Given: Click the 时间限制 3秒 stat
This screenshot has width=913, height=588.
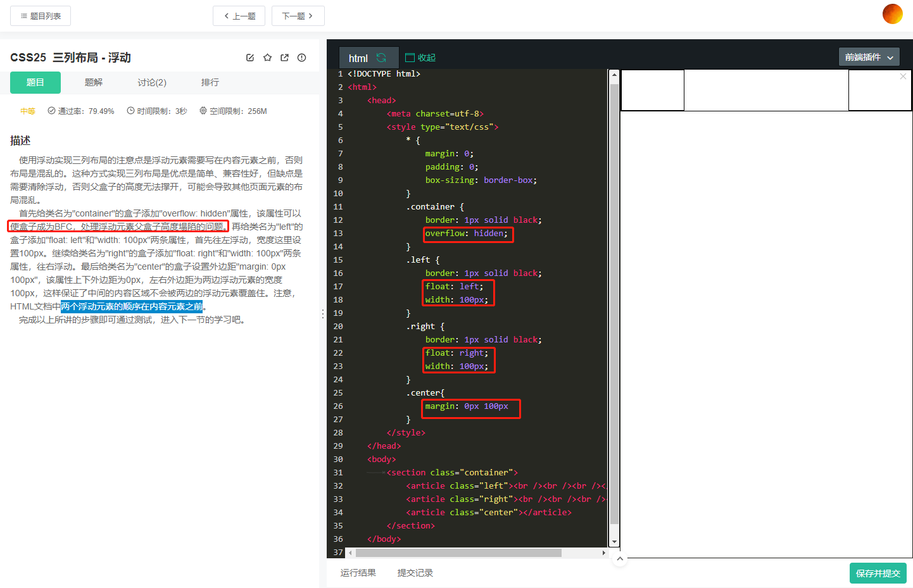Looking at the screenshot, I should click(x=157, y=111).
